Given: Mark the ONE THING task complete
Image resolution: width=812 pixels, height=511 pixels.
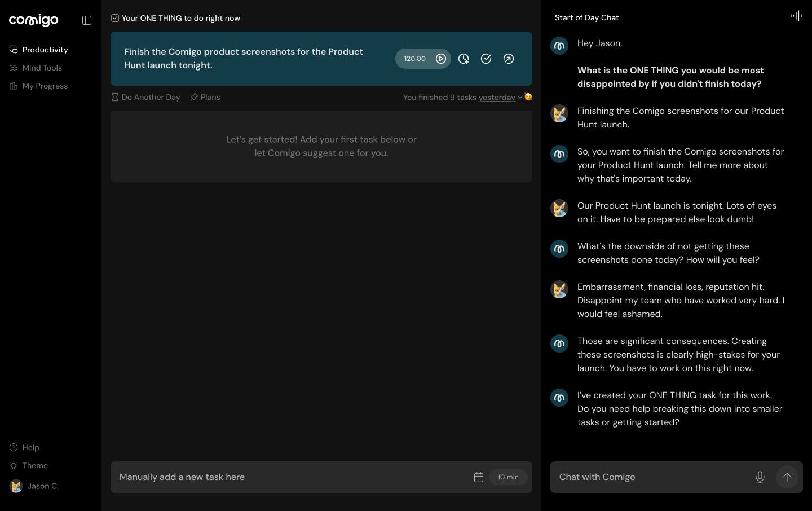Looking at the screenshot, I should 486,59.
